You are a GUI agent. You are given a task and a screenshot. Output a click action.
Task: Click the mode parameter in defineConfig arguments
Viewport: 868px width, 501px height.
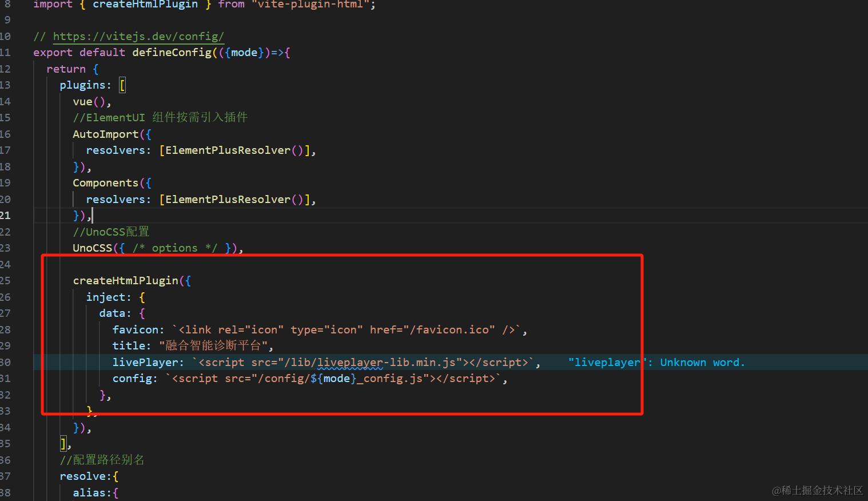pos(244,53)
